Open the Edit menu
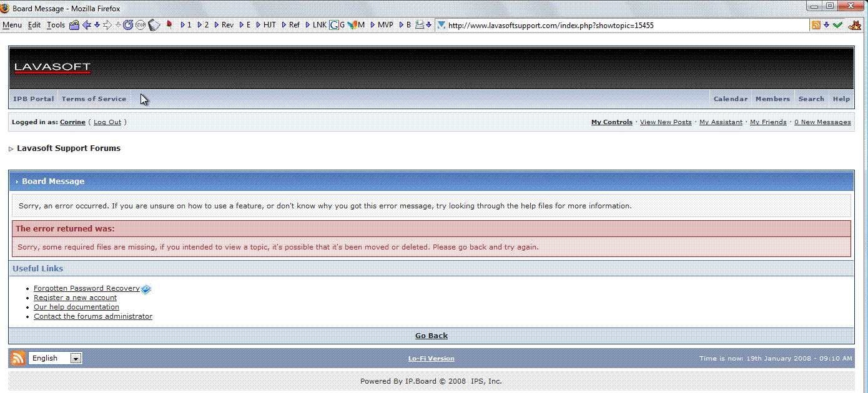The image size is (868, 393). point(34,25)
